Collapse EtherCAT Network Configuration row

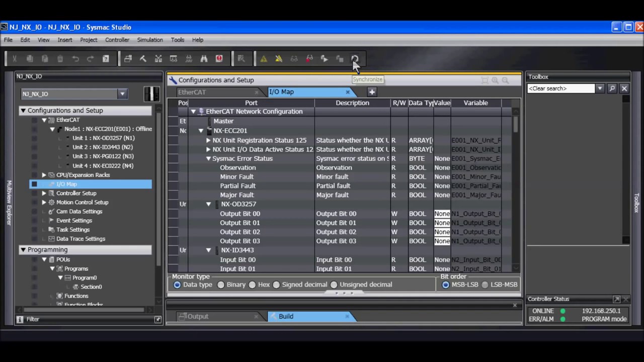(x=193, y=112)
